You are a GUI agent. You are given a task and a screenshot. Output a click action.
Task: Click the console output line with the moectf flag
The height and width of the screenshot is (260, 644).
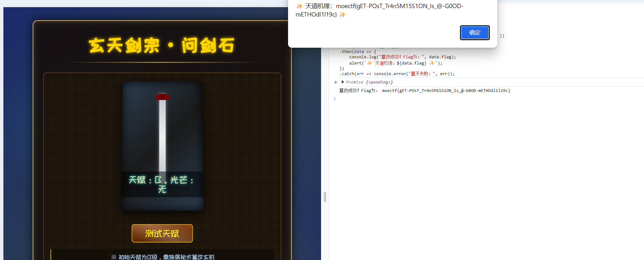pos(424,91)
